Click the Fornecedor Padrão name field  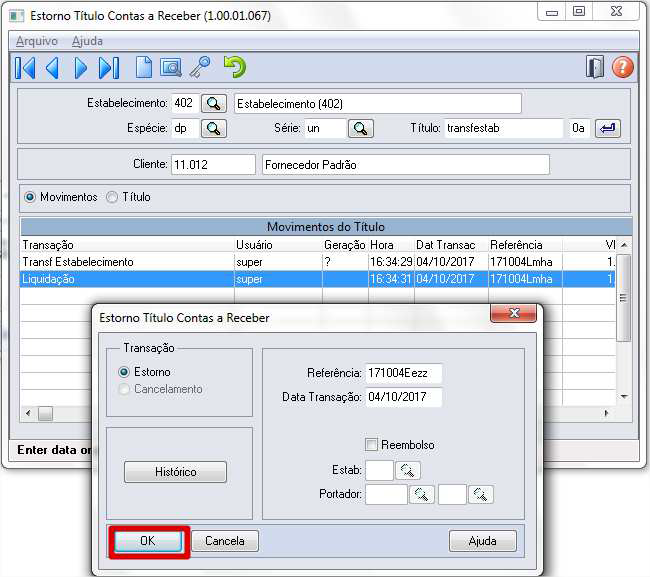405,165
